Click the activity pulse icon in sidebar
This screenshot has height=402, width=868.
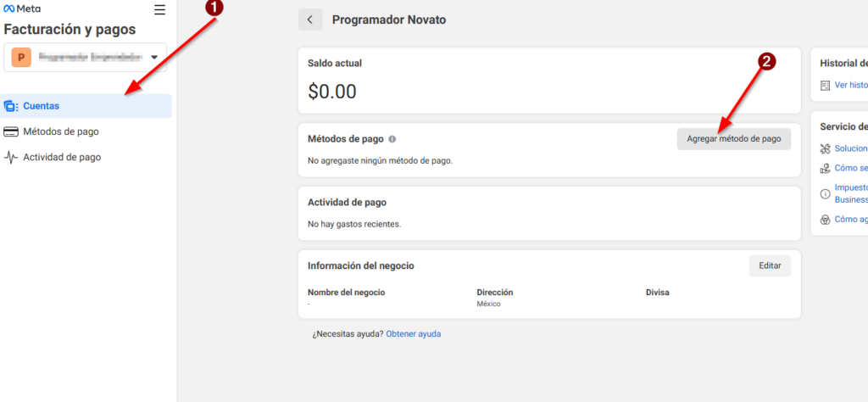pos(11,157)
